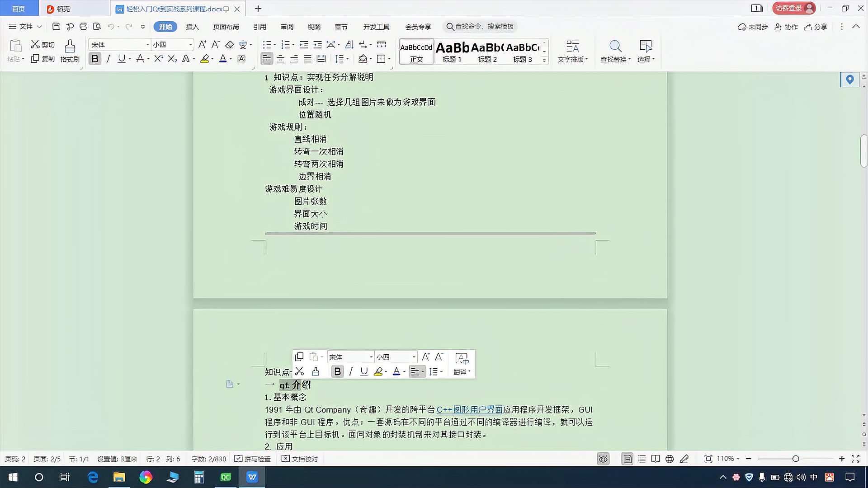Toggle underline in the ribbon
868x488 pixels.
[121, 59]
